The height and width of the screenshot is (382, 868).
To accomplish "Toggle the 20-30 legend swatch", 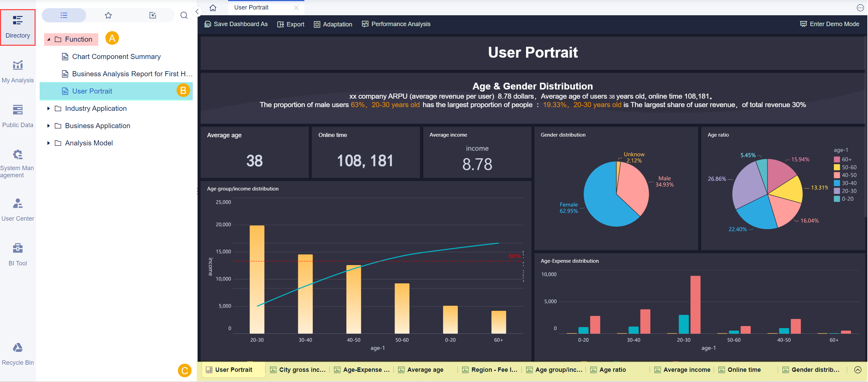I will (837, 191).
